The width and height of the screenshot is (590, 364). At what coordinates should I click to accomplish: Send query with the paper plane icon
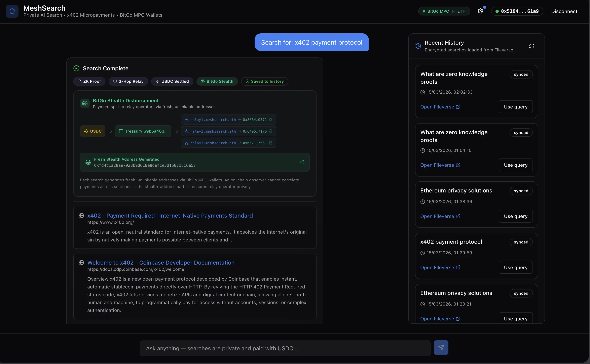(x=441, y=347)
